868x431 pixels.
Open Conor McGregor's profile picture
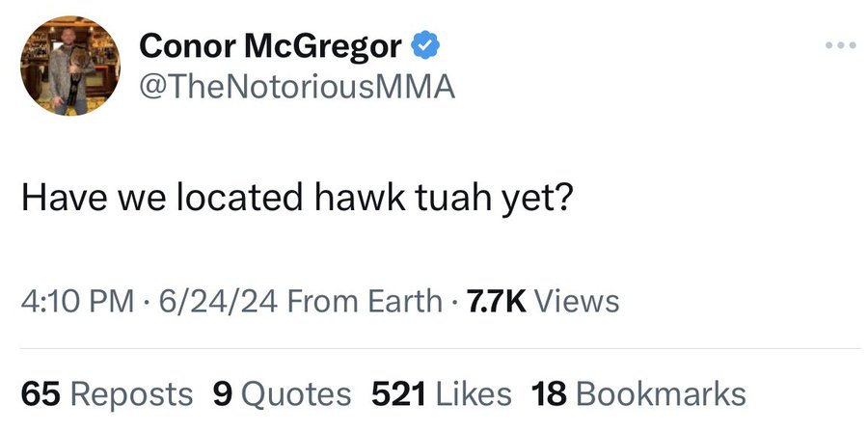[70, 66]
